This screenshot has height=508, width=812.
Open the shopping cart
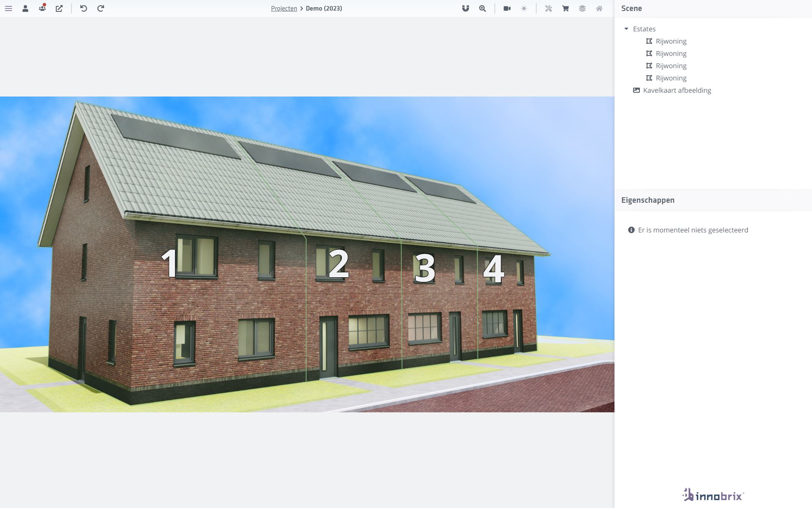[565, 8]
